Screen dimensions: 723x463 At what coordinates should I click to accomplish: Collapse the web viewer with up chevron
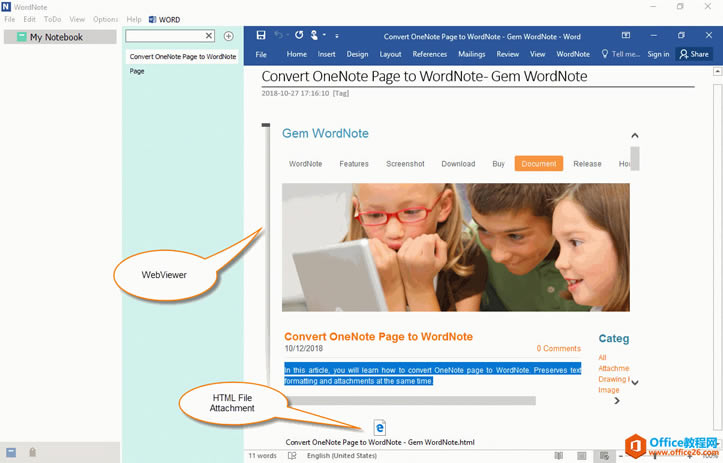pyautogui.click(x=634, y=135)
